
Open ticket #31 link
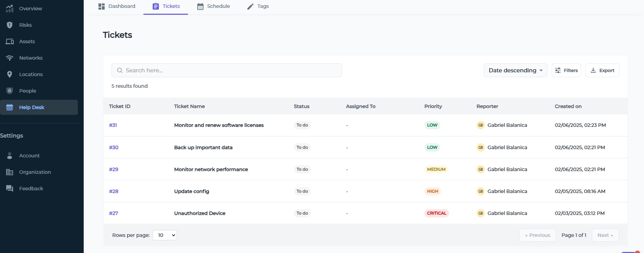113,125
